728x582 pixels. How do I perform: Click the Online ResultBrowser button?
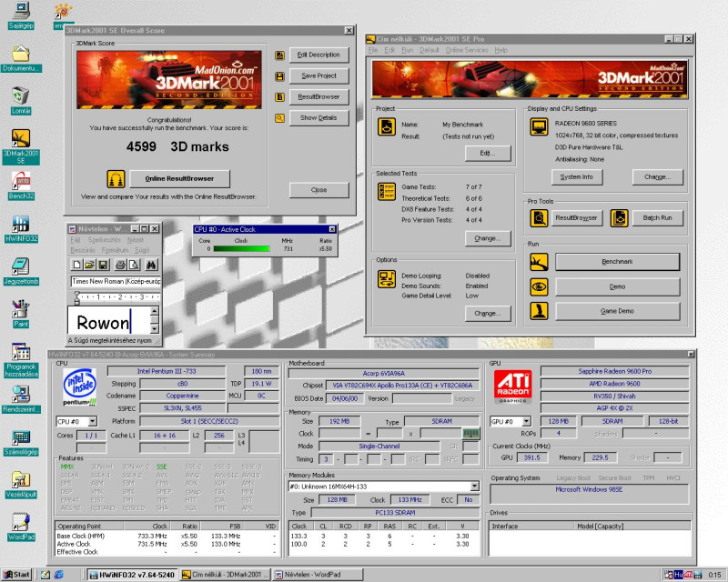[179, 178]
